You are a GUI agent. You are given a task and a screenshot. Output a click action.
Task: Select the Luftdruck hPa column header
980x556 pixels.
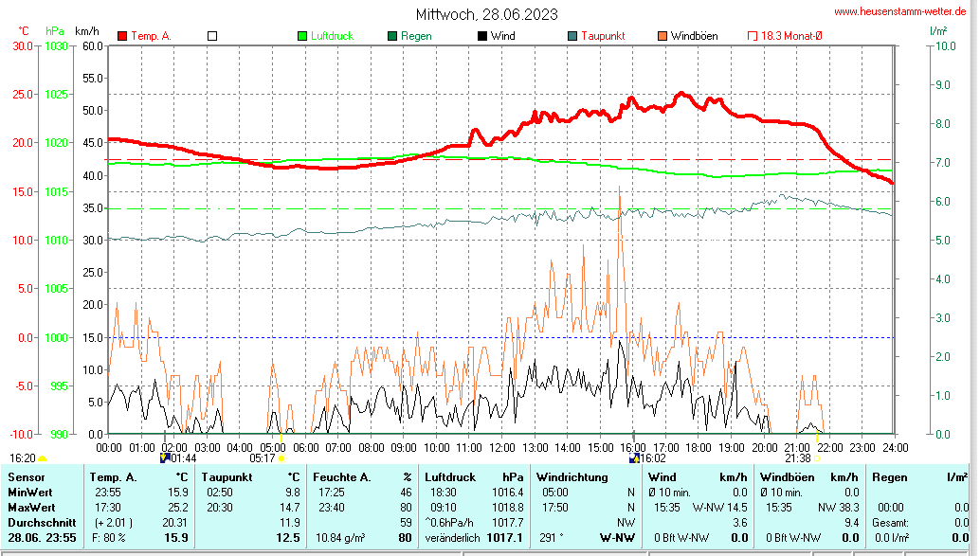[474, 476]
